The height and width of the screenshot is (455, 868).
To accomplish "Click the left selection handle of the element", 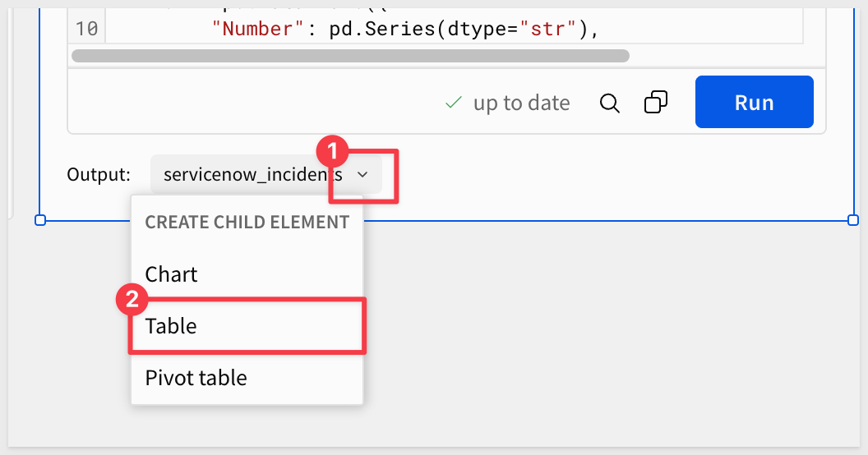I will point(40,220).
